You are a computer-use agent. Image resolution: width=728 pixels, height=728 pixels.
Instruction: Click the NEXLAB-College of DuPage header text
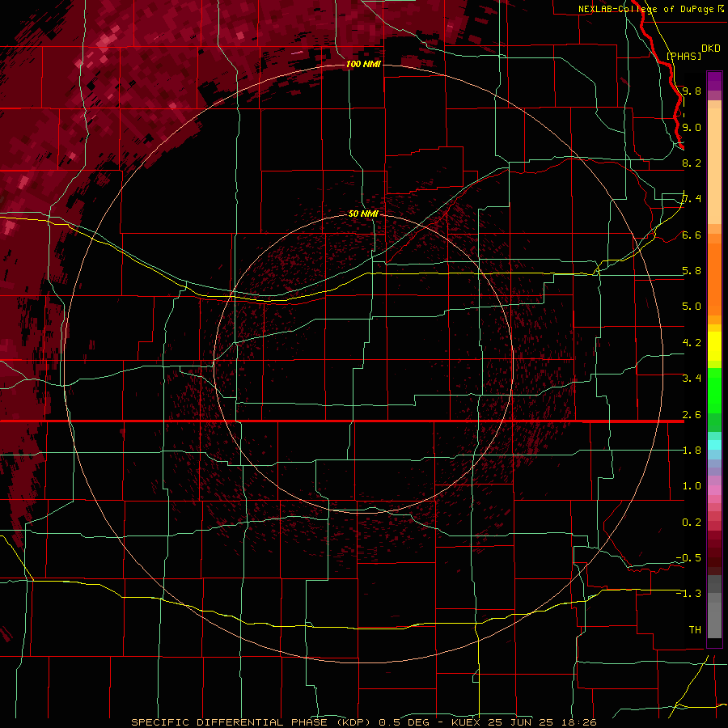point(646,9)
